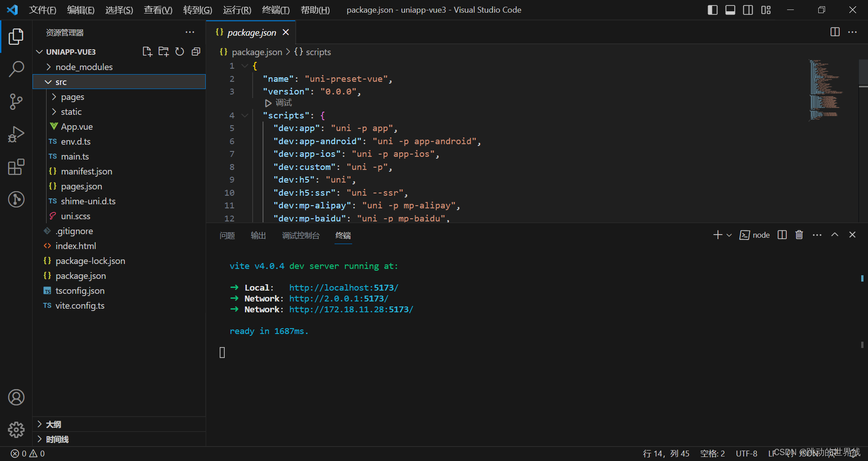
Task: Create a new file in UNIAPP-VUE3
Action: click(147, 52)
